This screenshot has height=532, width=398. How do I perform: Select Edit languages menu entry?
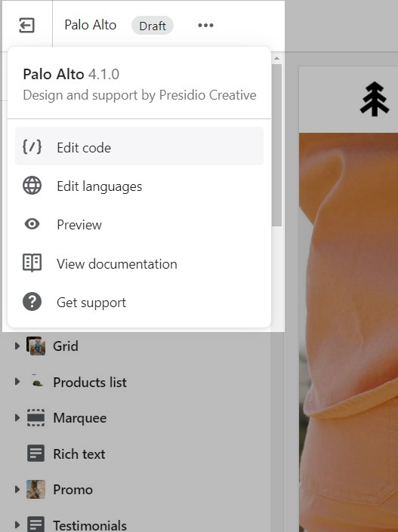139,186
